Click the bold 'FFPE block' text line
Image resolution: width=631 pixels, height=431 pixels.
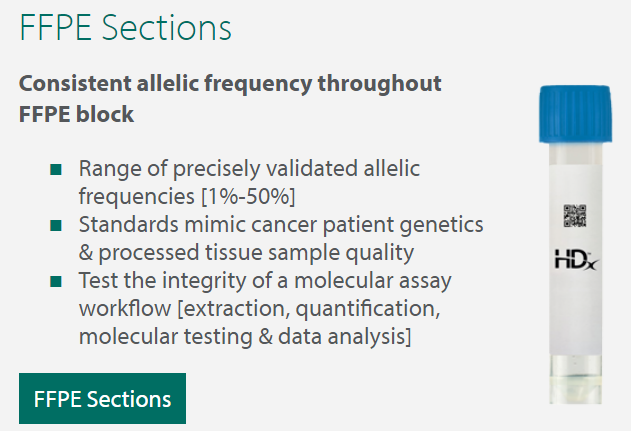click(76, 113)
